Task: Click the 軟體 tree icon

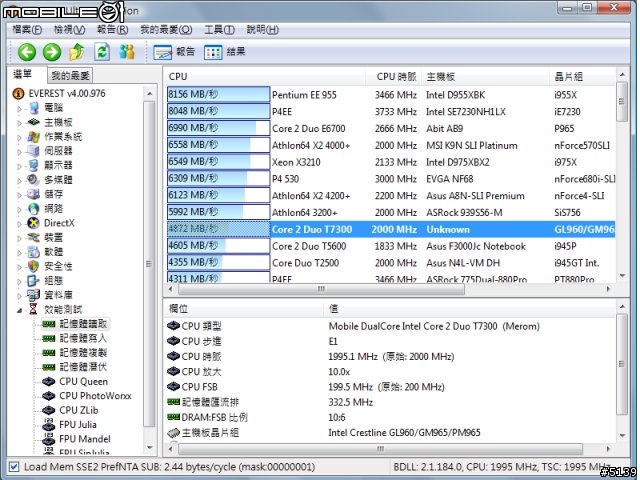Action: point(33,252)
